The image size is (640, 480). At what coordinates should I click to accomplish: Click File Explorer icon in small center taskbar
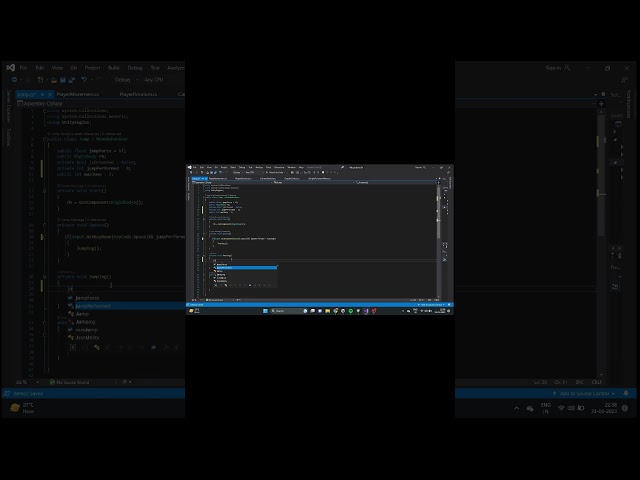[328, 311]
